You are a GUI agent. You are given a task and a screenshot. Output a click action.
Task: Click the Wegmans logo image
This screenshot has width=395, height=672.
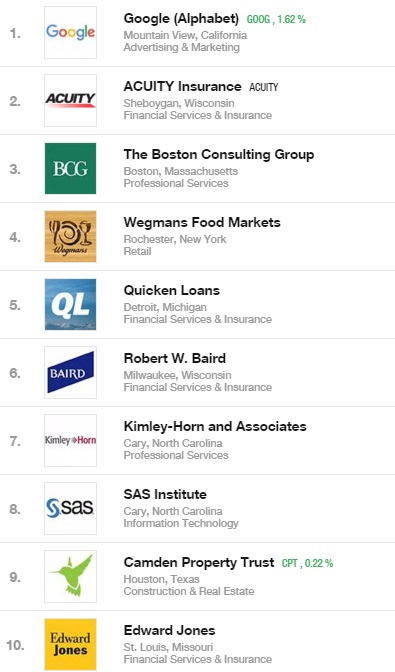click(x=70, y=236)
